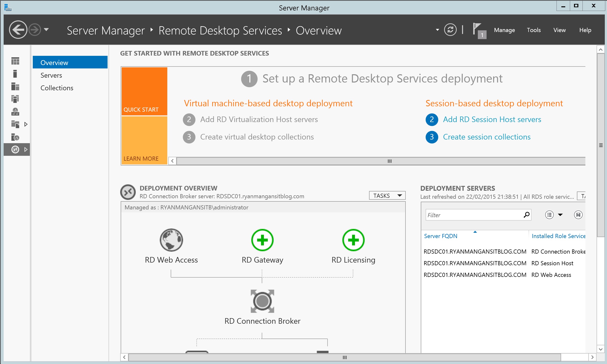Click the LEARN MORE tile

(x=144, y=140)
